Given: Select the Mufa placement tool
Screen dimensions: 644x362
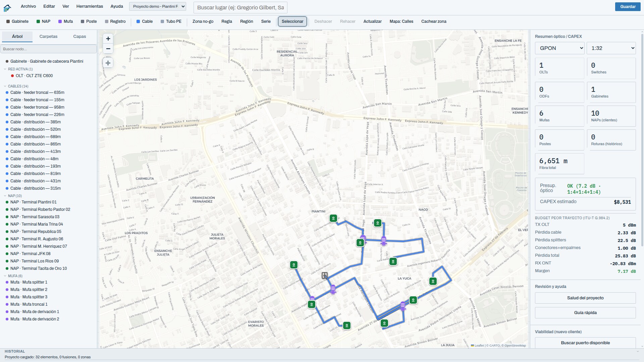Looking at the screenshot, I should (65, 21).
